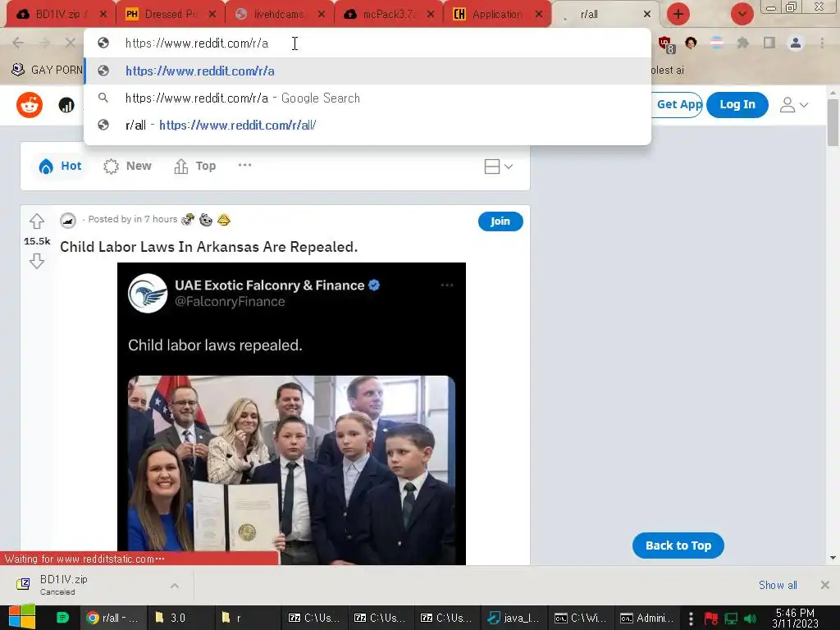Click the Get App button
The image size is (840, 630).
(x=678, y=104)
